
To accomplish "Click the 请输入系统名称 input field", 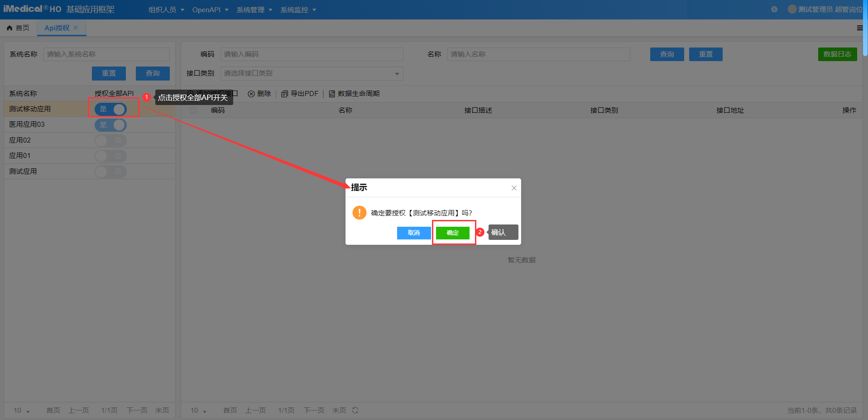I will pos(106,54).
